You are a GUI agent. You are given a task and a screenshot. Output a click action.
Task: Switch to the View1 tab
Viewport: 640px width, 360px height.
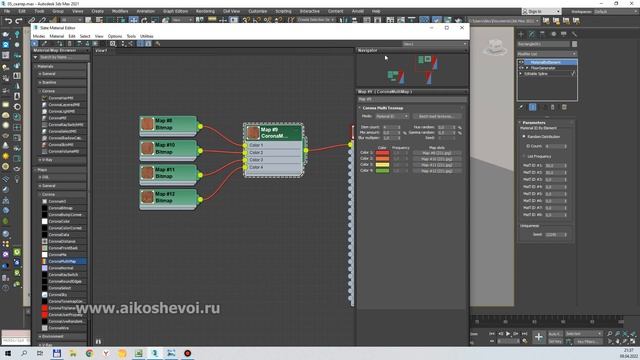[101, 51]
